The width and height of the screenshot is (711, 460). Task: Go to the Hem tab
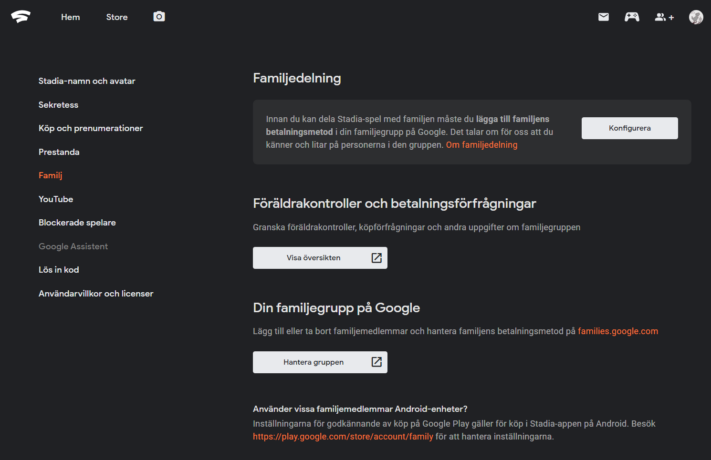70,17
